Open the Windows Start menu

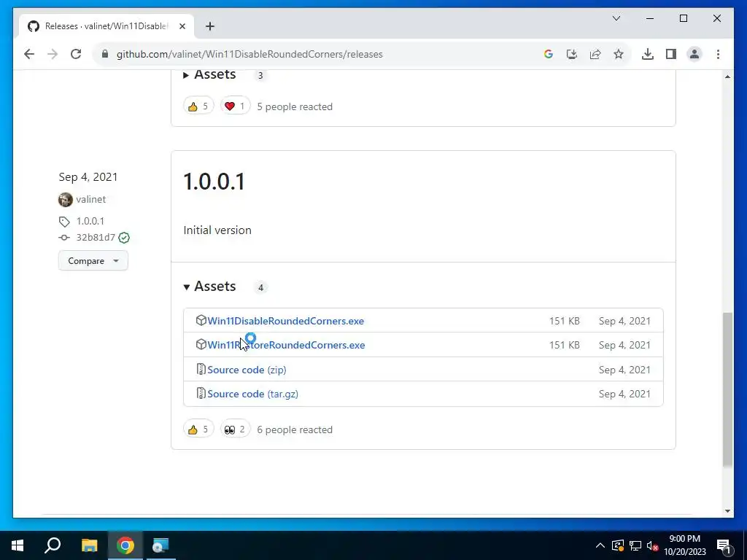click(18, 545)
